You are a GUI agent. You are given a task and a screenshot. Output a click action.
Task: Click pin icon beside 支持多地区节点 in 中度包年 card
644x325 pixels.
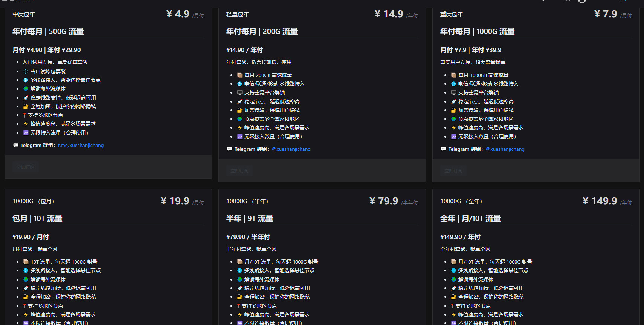[x=24, y=115]
